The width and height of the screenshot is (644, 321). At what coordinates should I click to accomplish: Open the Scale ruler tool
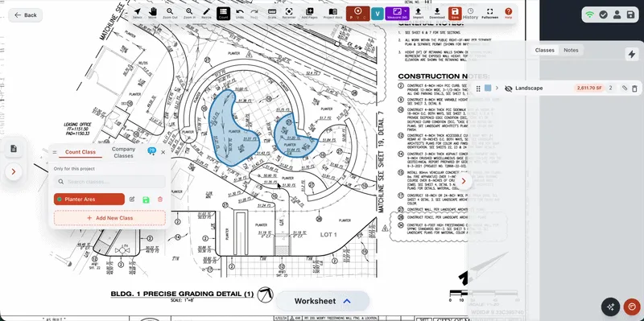click(x=272, y=14)
